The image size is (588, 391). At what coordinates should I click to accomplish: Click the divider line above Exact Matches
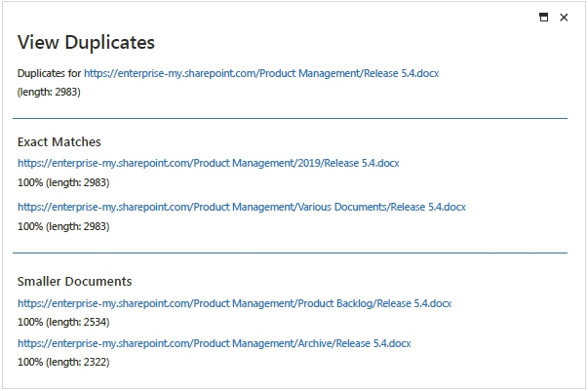(290, 118)
